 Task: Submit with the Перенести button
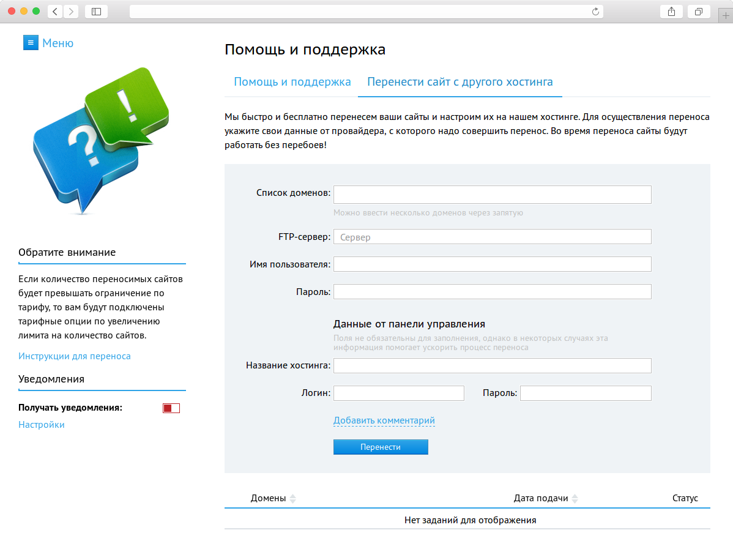(381, 447)
